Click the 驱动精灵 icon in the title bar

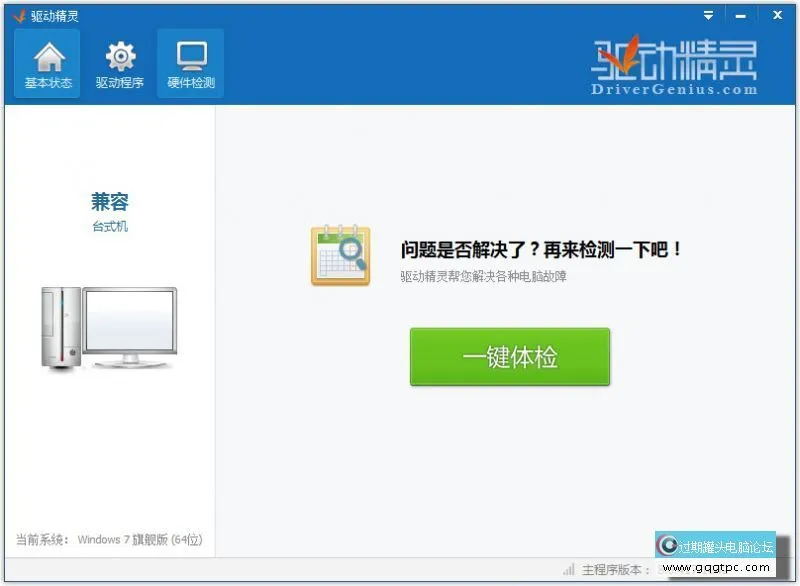point(20,14)
